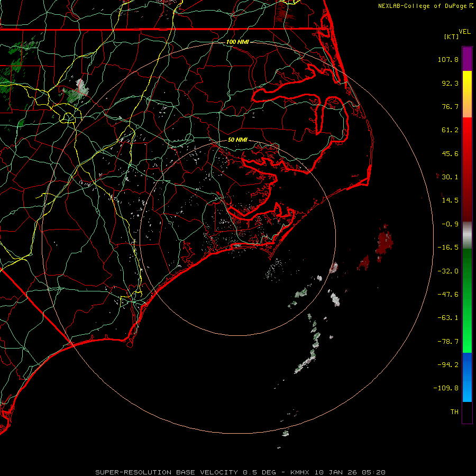The height and width of the screenshot is (476, 476).
Task: Click the KMHX radar site identifier in caption
Action: (x=300, y=472)
